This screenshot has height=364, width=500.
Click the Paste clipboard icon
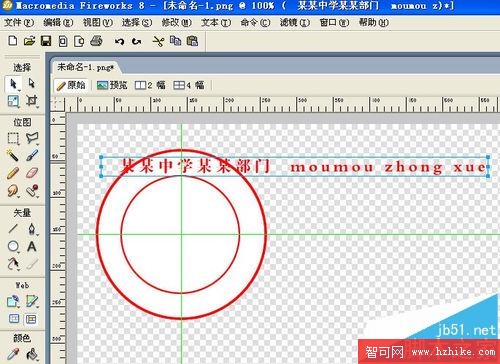coord(192,41)
